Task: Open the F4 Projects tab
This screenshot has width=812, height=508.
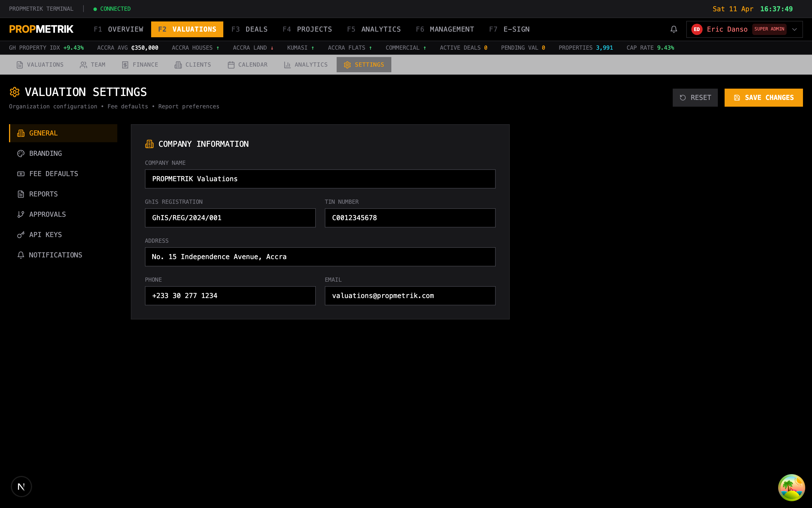Action: tap(307, 29)
